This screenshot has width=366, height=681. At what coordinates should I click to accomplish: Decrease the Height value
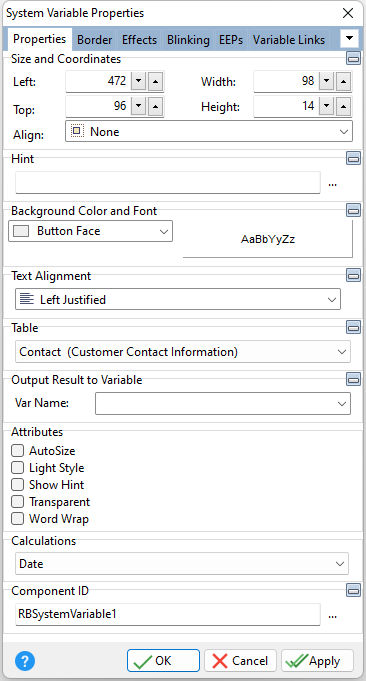(x=326, y=106)
